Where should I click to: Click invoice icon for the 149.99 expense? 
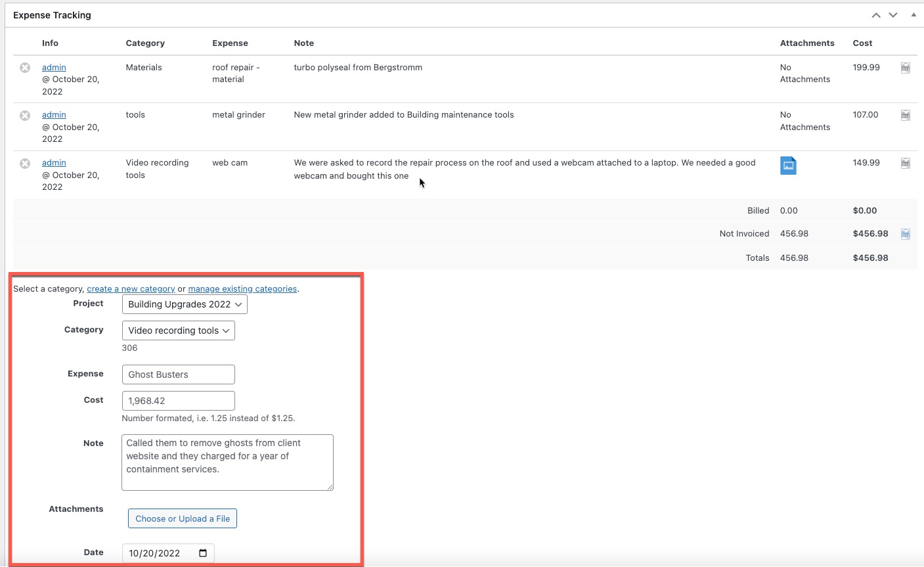coord(905,164)
